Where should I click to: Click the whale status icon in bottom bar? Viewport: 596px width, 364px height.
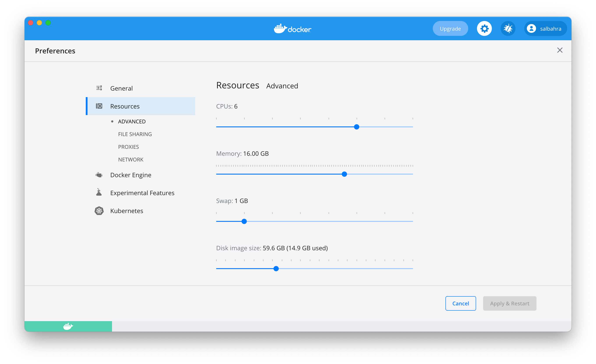point(68,326)
